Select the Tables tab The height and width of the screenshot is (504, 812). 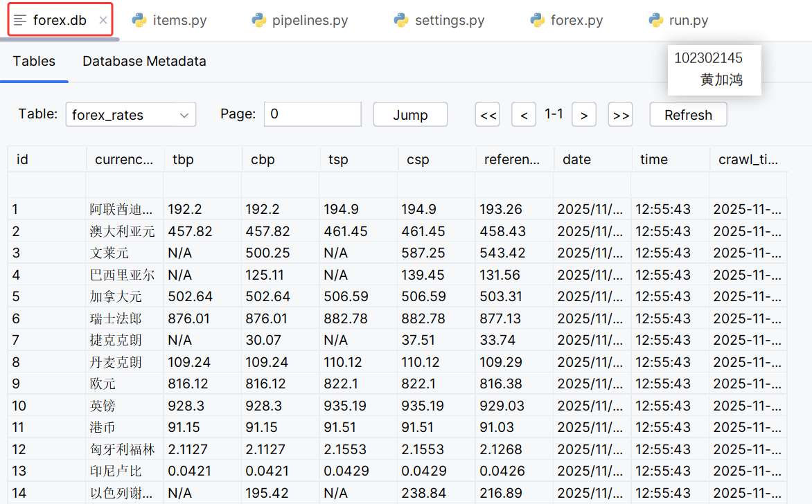(34, 61)
